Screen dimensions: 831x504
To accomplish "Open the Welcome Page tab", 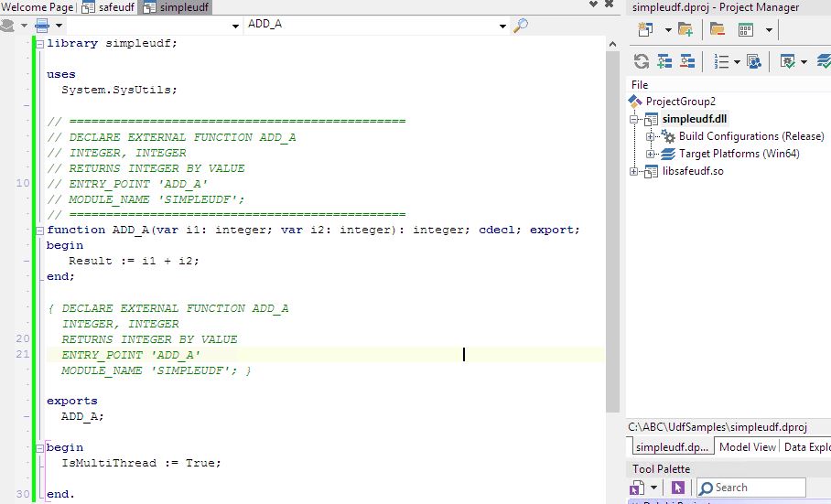I will (x=37, y=7).
